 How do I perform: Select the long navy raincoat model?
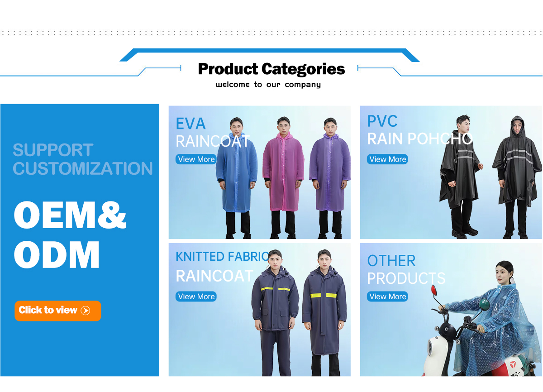tap(324, 312)
